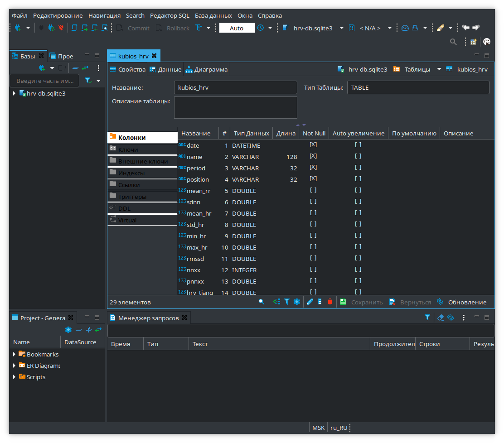Expand the Scripts folder node
Screen dimensions: 504x443
pos(14,377)
